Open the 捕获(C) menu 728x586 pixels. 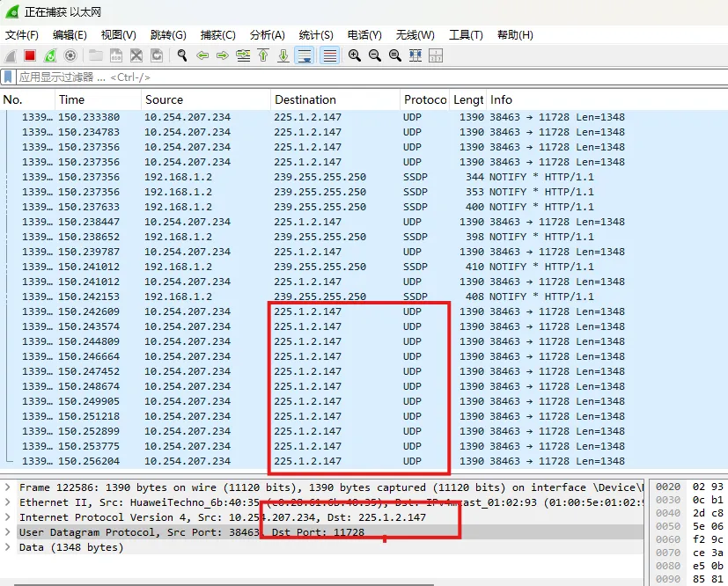(x=216, y=35)
